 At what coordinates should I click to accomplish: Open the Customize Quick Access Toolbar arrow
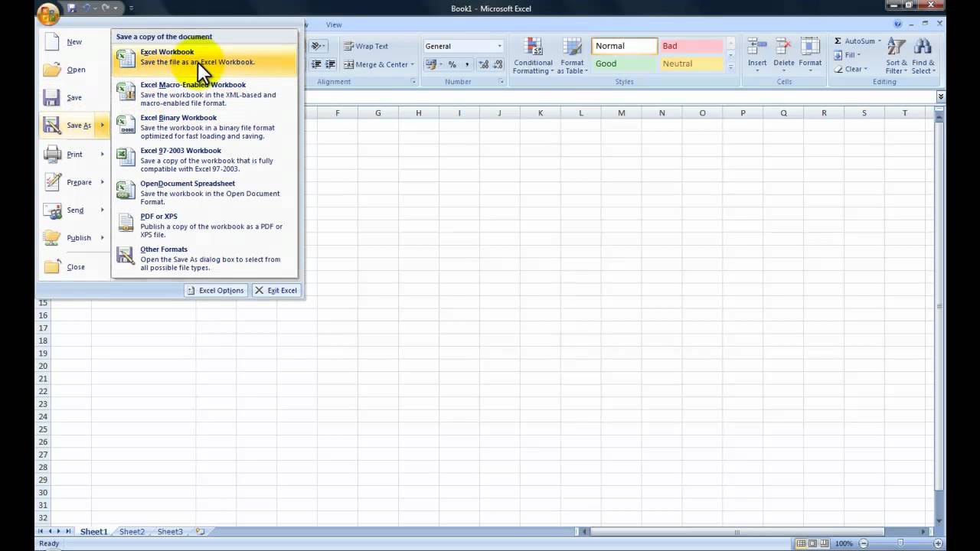pos(131,8)
